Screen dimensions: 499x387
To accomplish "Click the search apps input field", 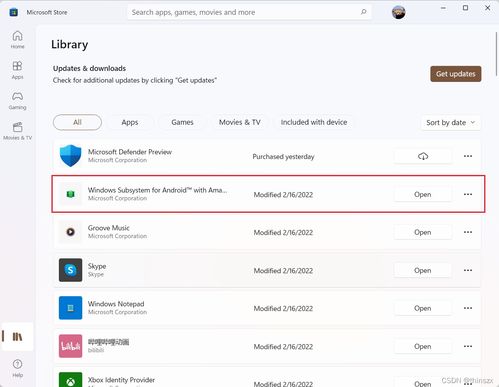I will pyautogui.click(x=245, y=12).
